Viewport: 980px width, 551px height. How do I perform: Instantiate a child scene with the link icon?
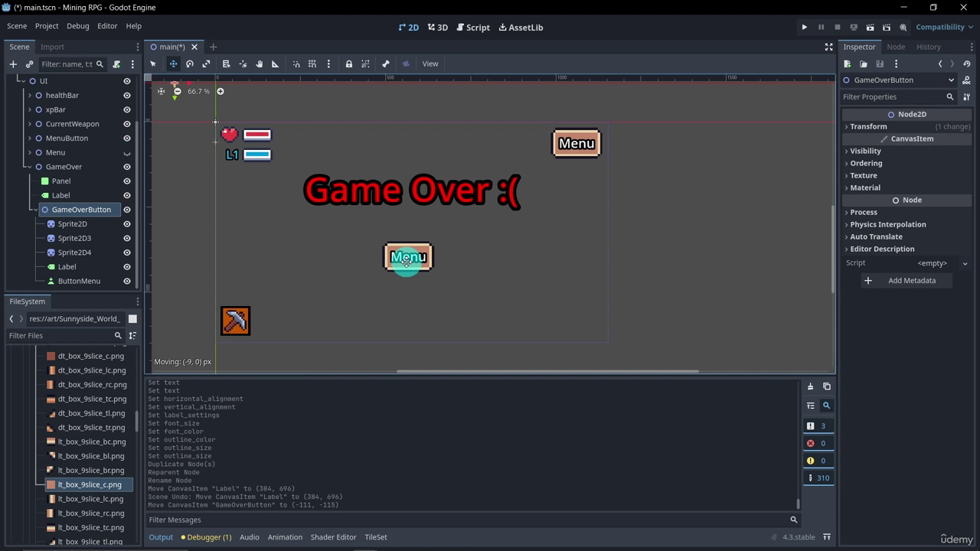[29, 64]
